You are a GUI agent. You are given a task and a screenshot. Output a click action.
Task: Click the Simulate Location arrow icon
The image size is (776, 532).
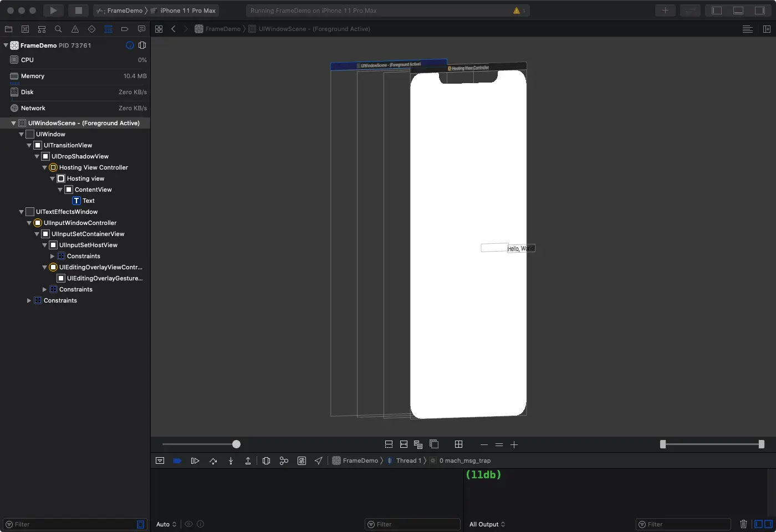tap(319, 461)
